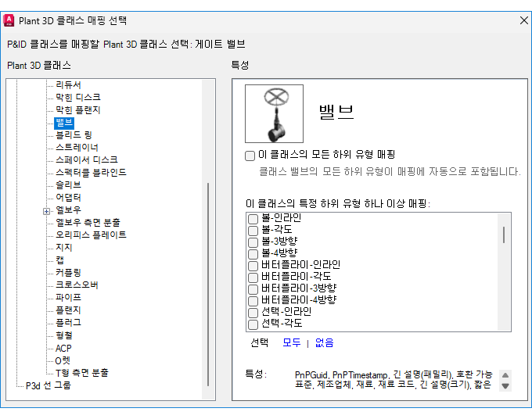Select 스트레이너 in class tree

pos(77,148)
